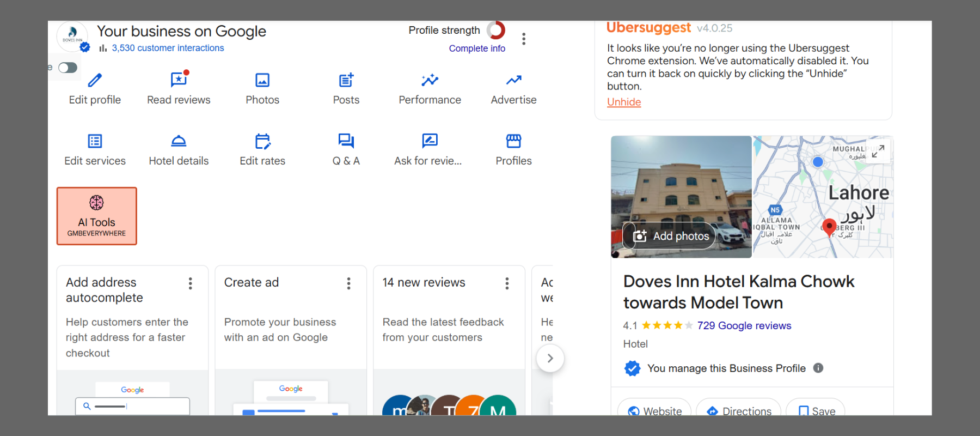Open Edit rates calendar icon

[262, 142]
